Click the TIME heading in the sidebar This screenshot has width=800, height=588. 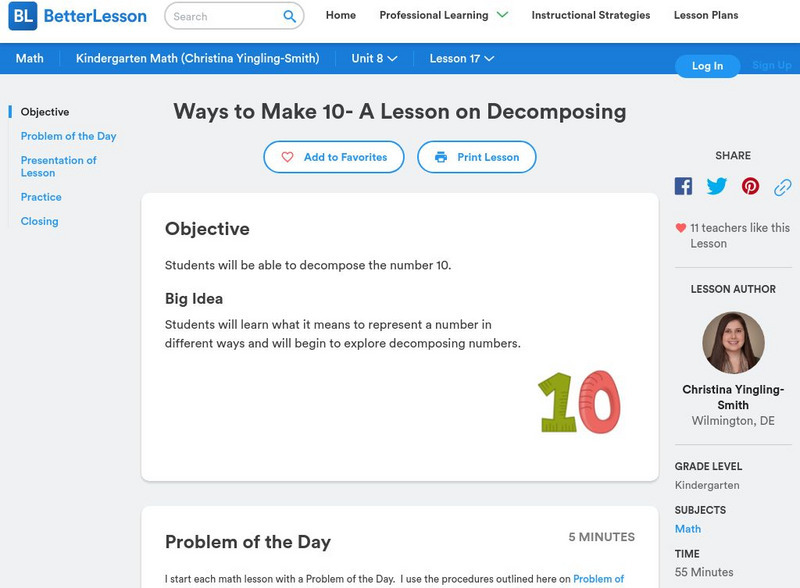click(x=687, y=554)
